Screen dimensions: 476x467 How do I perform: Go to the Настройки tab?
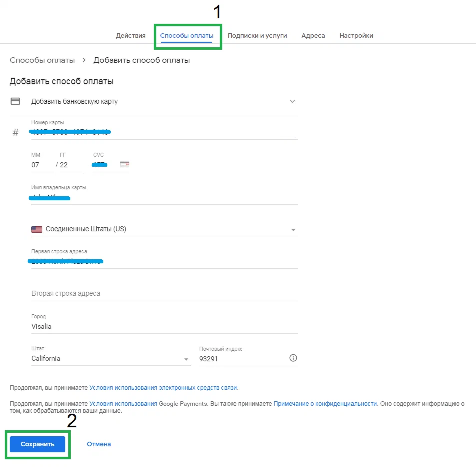(x=356, y=35)
